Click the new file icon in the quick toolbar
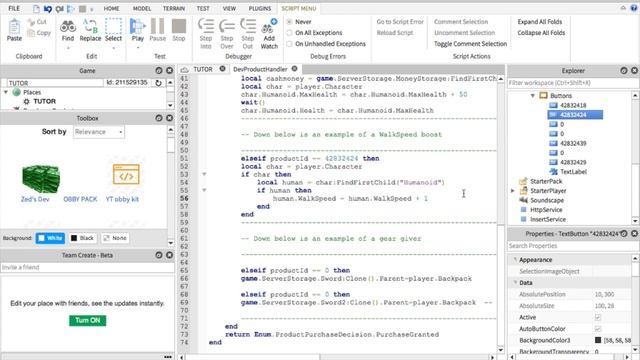 pyautogui.click(x=36, y=9)
